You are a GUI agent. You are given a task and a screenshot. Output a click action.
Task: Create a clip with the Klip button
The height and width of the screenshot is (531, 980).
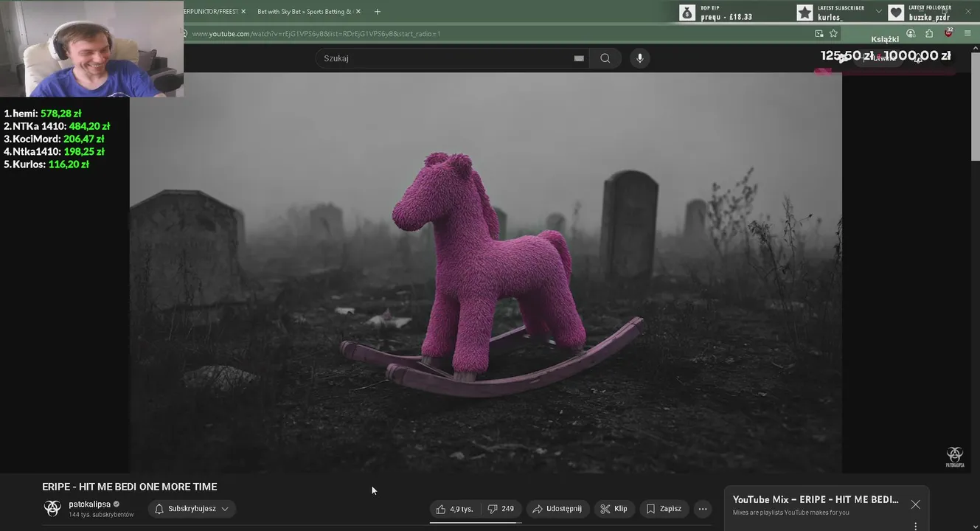tap(614, 509)
